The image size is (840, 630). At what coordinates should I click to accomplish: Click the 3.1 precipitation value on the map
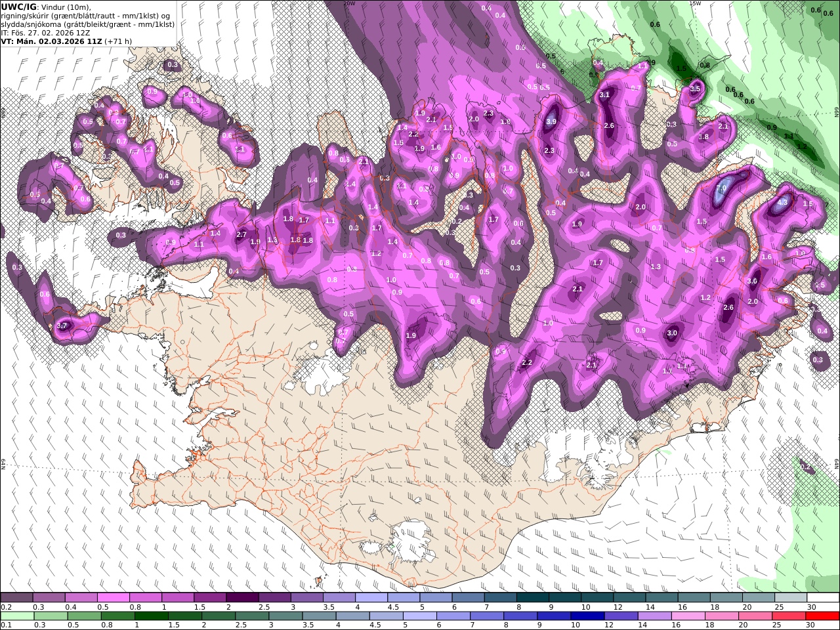[605, 94]
